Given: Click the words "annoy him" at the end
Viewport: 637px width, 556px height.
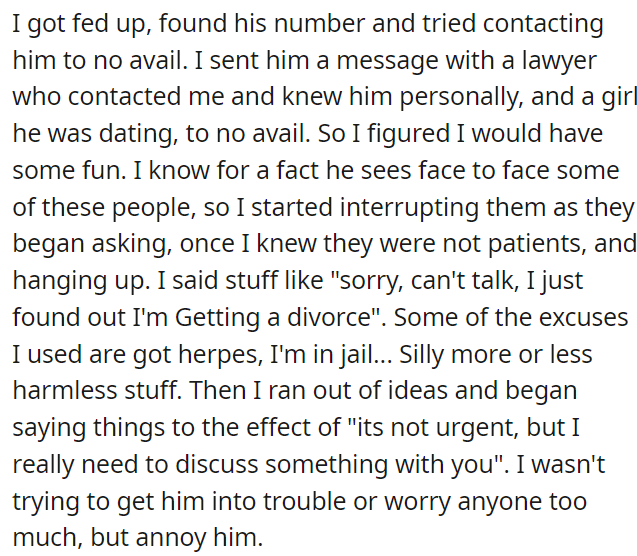Looking at the screenshot, I should click(x=199, y=537).
